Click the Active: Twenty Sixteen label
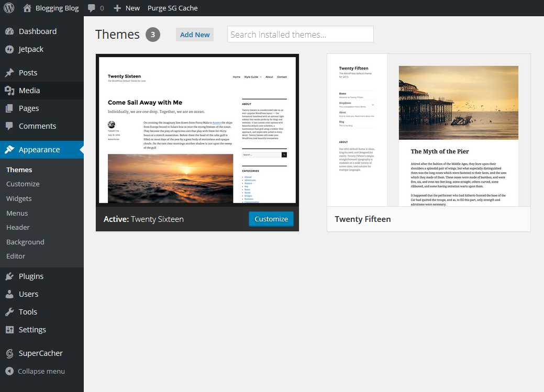 pos(143,219)
